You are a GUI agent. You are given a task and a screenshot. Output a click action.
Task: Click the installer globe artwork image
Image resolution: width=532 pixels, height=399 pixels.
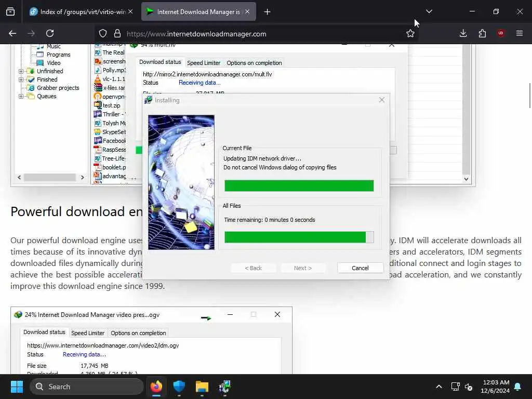click(181, 182)
